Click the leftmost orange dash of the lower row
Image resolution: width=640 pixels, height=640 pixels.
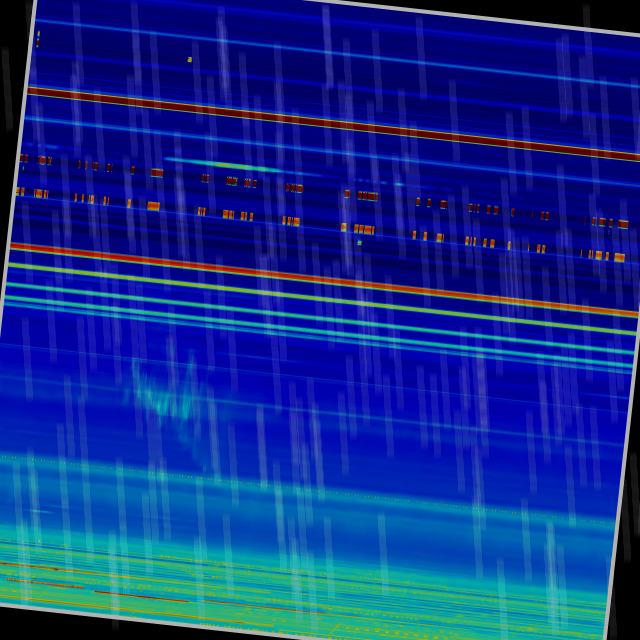[20, 191]
